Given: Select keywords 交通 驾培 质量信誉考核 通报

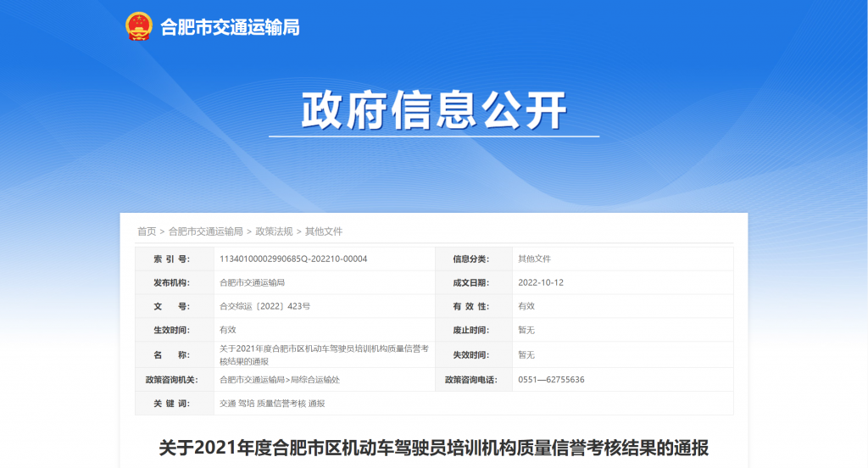Looking at the screenshot, I should click(x=272, y=404).
